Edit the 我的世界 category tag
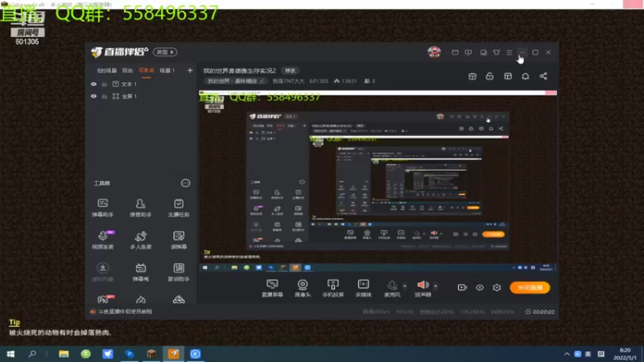Image resolution: width=644 pixels, height=362 pixels. [236, 81]
